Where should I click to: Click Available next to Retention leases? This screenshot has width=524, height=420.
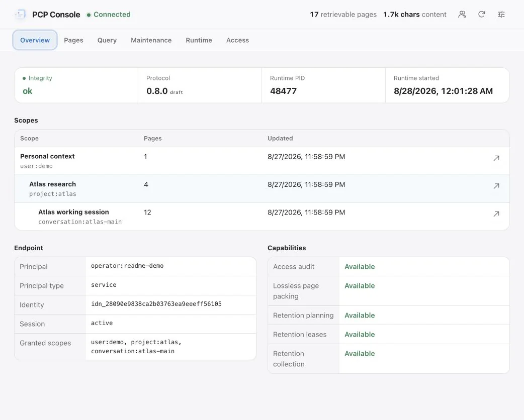point(360,335)
